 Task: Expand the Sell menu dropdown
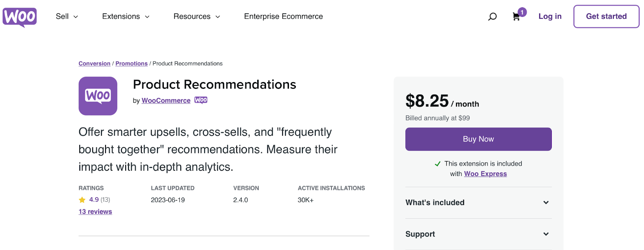point(67,17)
